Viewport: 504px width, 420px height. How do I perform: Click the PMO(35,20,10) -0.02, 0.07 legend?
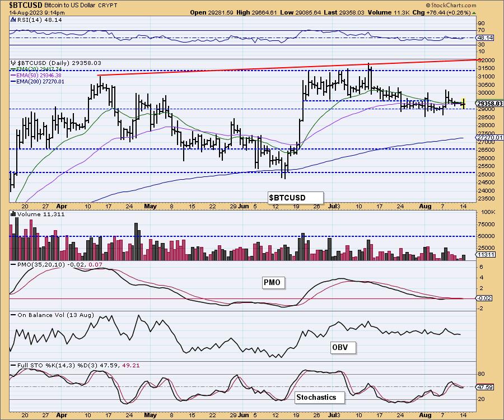point(60,264)
